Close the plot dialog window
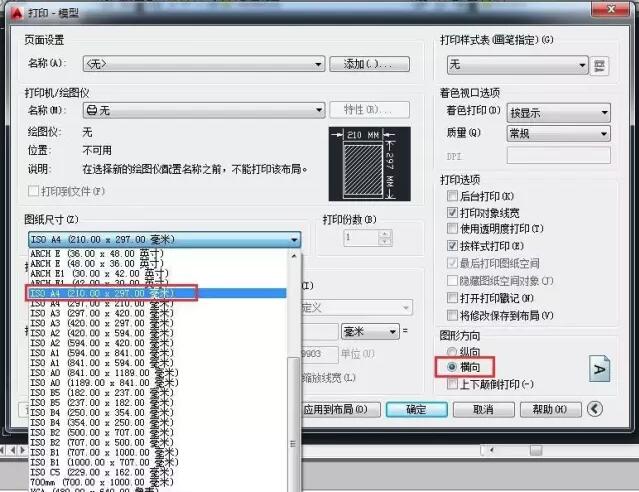Image resolution: width=639 pixels, height=492 pixels. click(x=610, y=9)
